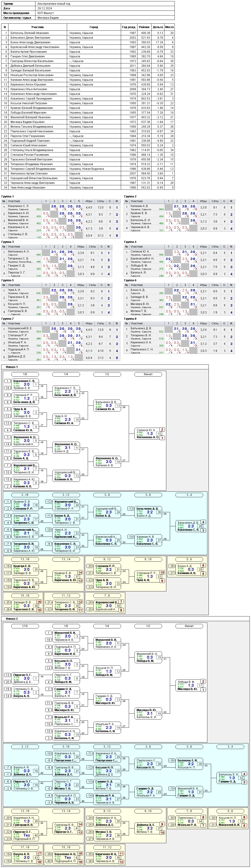Click 1/16 match Пирогов О. Г. vs Дейнека
This screenshot has width=251, height=868.
(x=25, y=678)
